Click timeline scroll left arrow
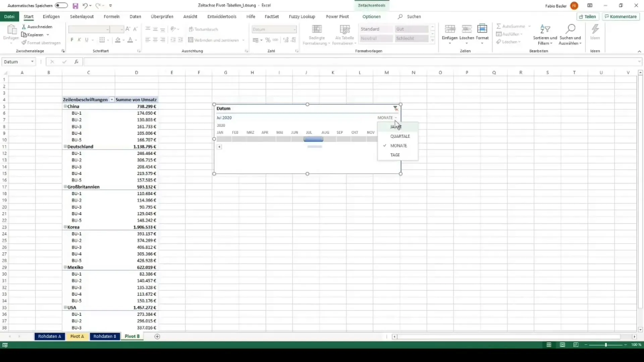 pos(219,147)
